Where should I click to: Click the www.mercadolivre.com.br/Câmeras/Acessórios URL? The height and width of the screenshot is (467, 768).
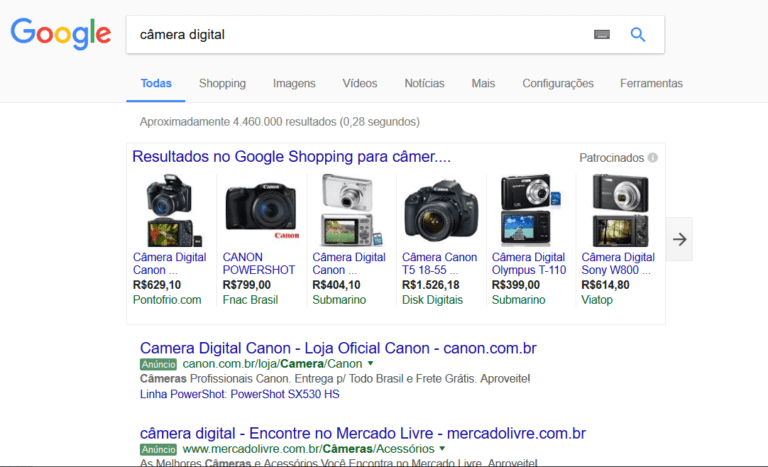pyautogui.click(x=308, y=449)
